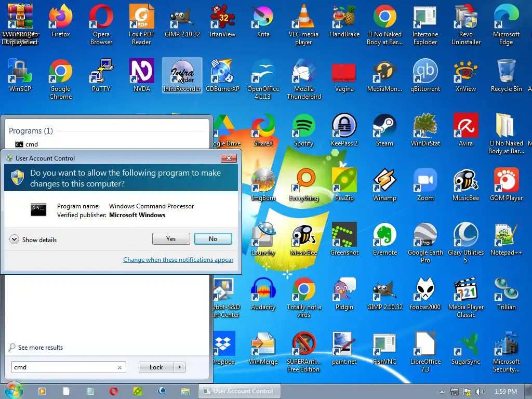Open GOM Player desktop shortcut

click(506, 184)
